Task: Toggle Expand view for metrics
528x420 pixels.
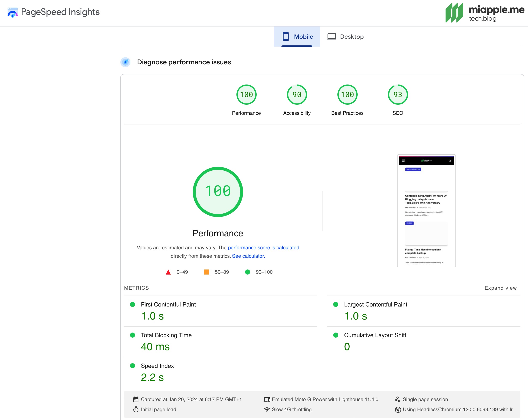Action: pos(501,288)
